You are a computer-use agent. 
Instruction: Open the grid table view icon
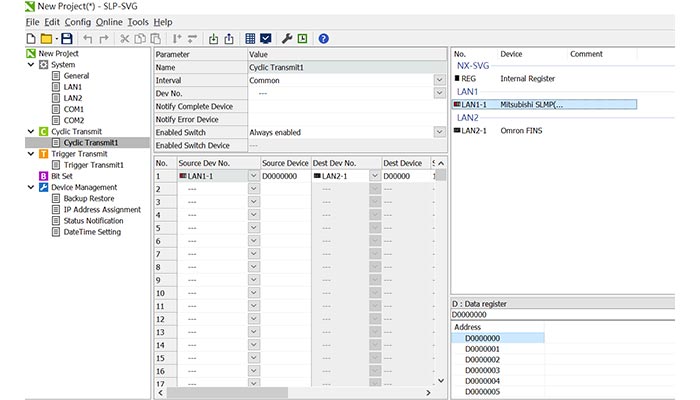pyautogui.click(x=250, y=39)
